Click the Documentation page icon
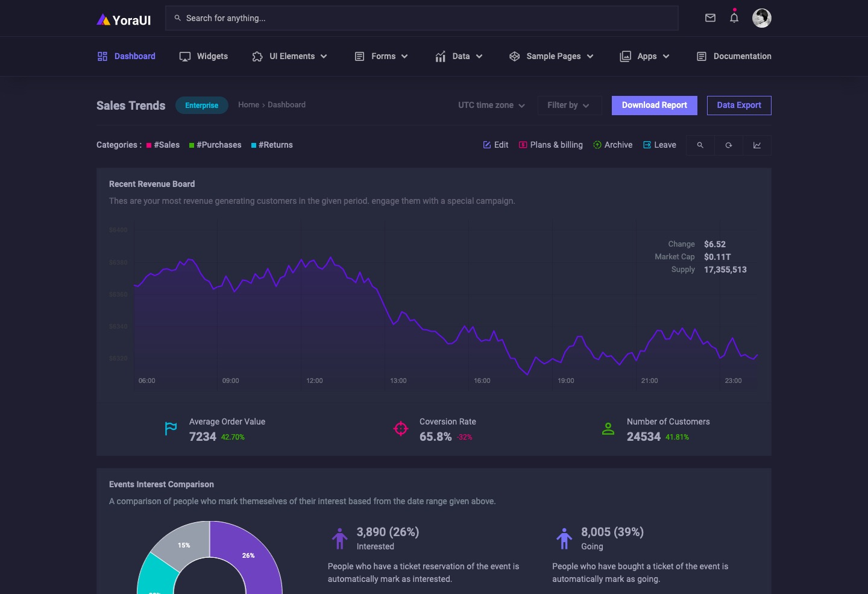The image size is (868, 594). coord(702,56)
